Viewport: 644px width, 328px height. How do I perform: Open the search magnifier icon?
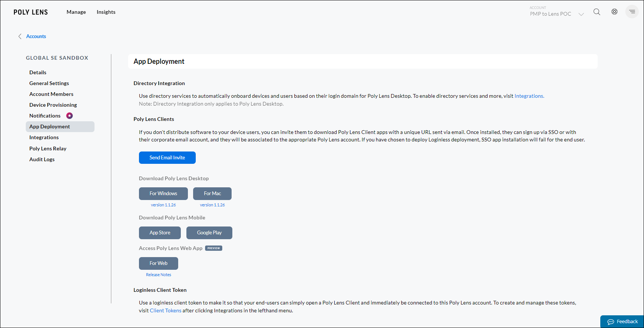pyautogui.click(x=597, y=12)
